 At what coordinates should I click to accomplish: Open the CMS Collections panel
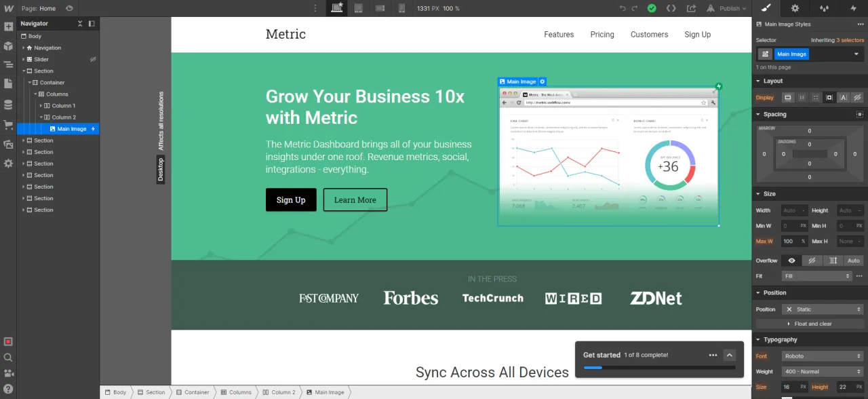tap(8, 104)
